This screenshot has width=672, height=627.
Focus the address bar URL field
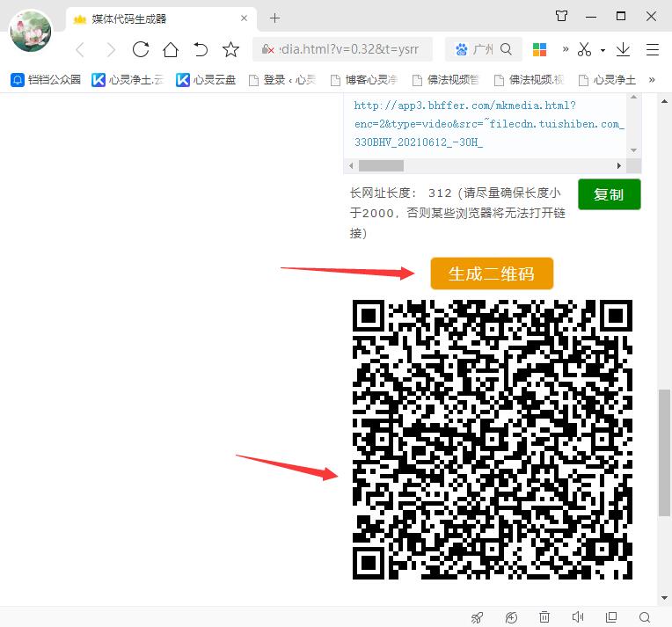point(343,50)
